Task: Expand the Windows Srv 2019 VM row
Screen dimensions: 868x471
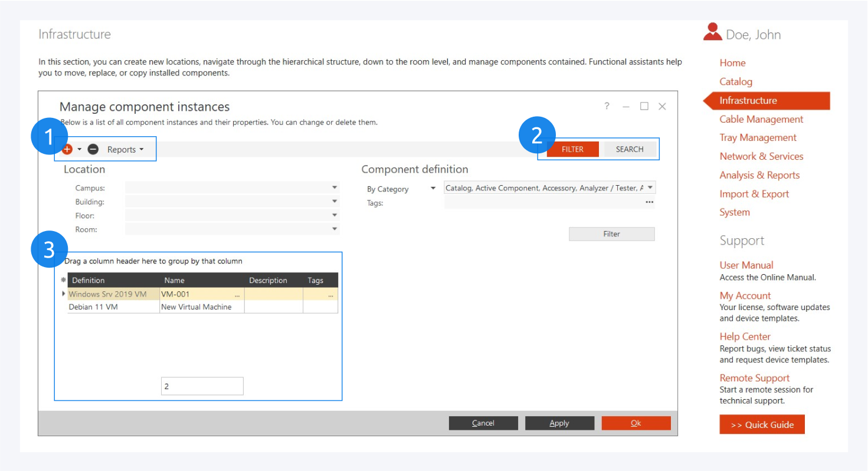Action: [64, 294]
